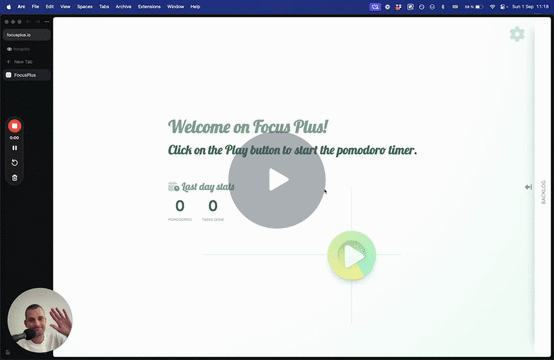The width and height of the screenshot is (554, 360).
Task: Stop the screen recording with red button
Action: click(14, 126)
